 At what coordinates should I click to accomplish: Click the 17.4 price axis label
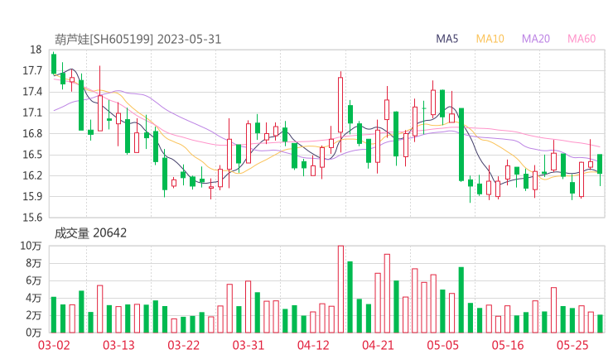(32, 92)
